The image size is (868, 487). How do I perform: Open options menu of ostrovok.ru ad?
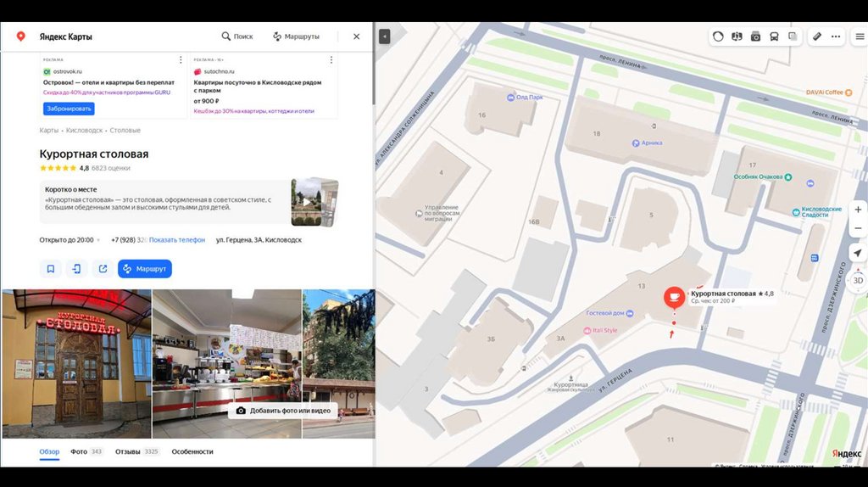181,60
